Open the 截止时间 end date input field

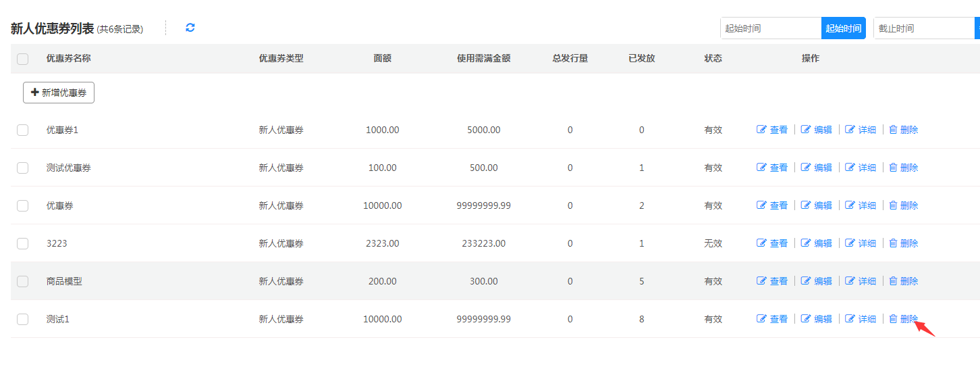[922, 28]
